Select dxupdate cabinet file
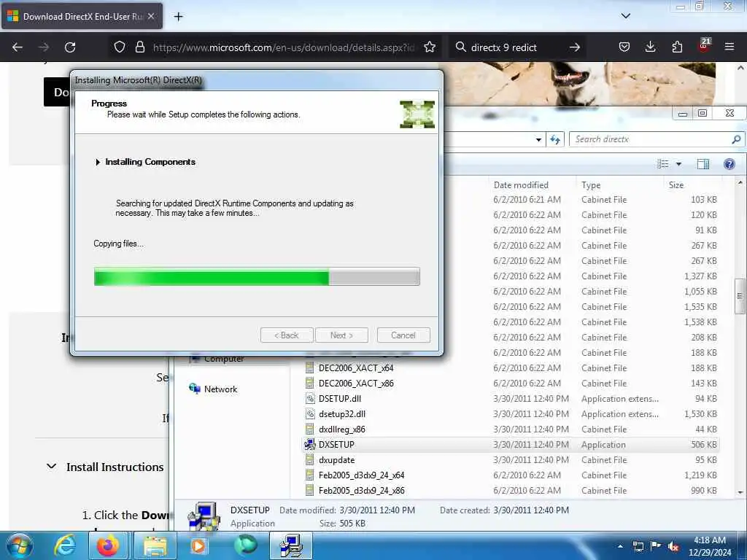The height and width of the screenshot is (560, 747). click(x=337, y=459)
